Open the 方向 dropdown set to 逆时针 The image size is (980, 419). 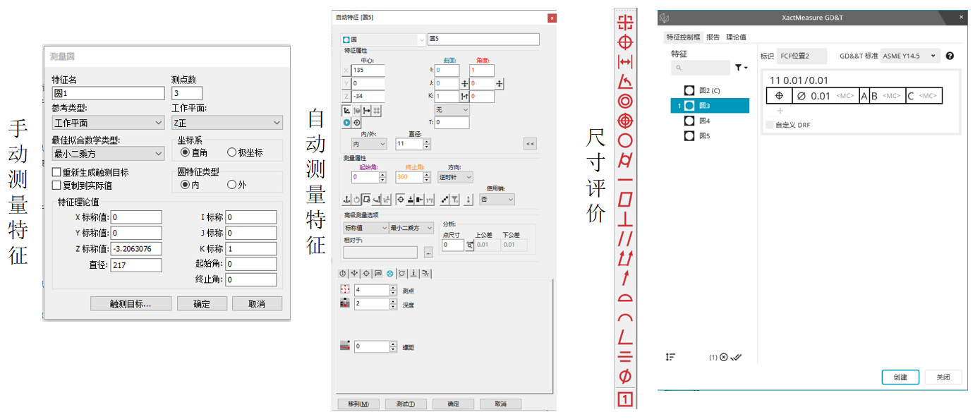click(x=454, y=176)
